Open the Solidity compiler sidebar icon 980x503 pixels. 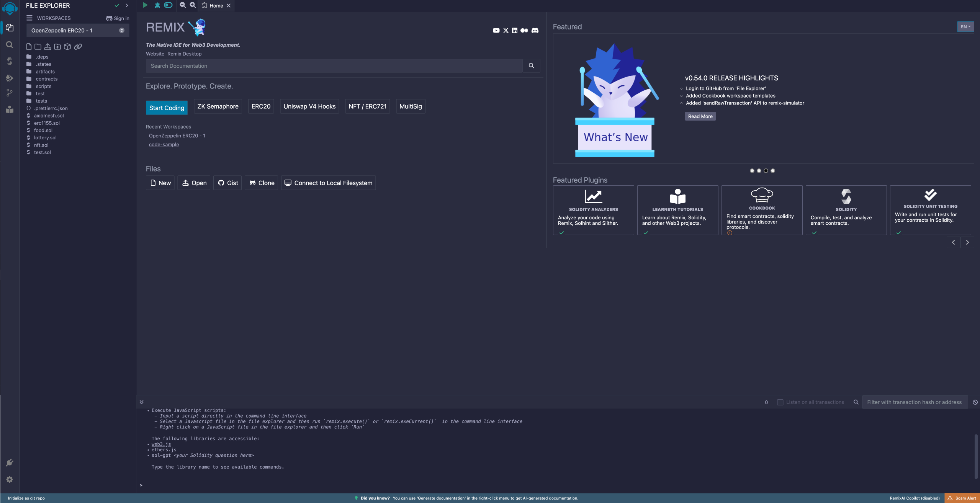point(10,61)
